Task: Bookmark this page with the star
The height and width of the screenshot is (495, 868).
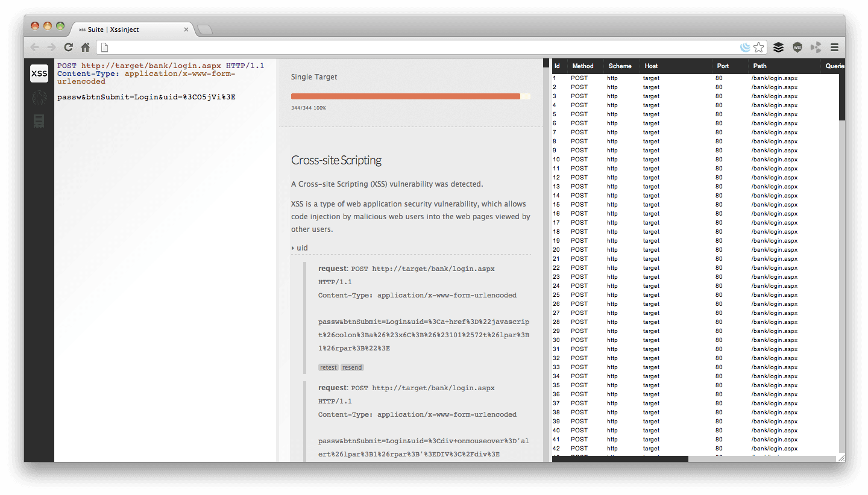Action: [759, 47]
